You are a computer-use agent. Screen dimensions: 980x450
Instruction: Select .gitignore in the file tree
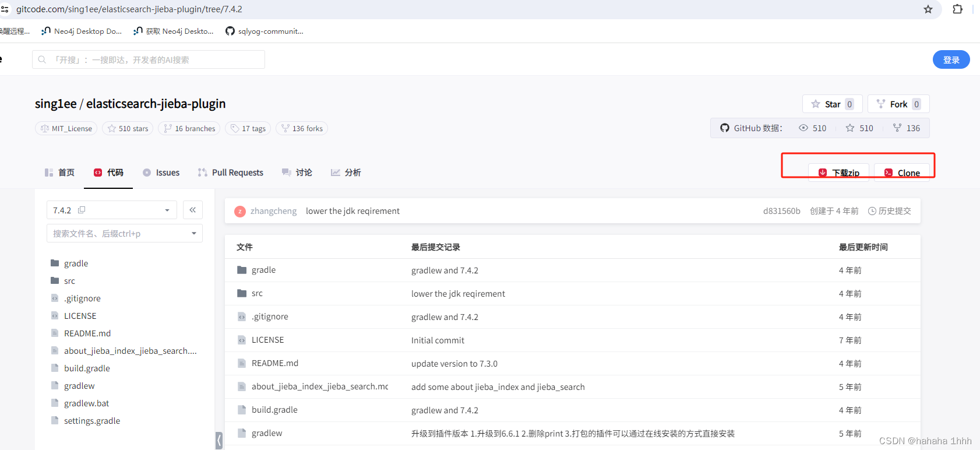[76, 298]
